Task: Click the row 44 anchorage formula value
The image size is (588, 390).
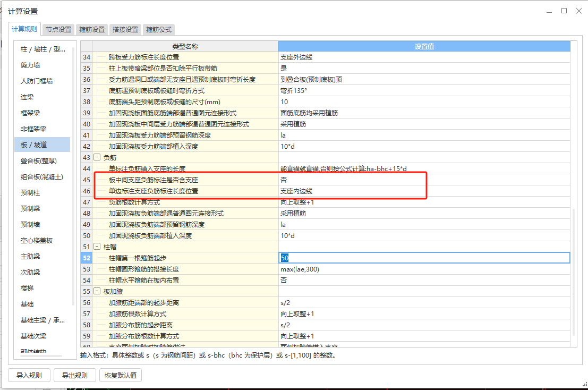Action: 424,169
